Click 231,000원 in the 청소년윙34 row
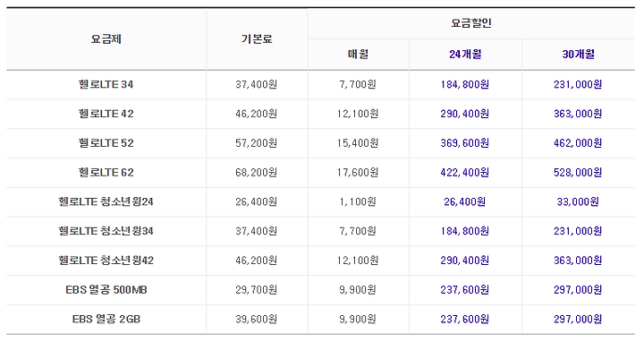The image size is (644, 342). 578,231
